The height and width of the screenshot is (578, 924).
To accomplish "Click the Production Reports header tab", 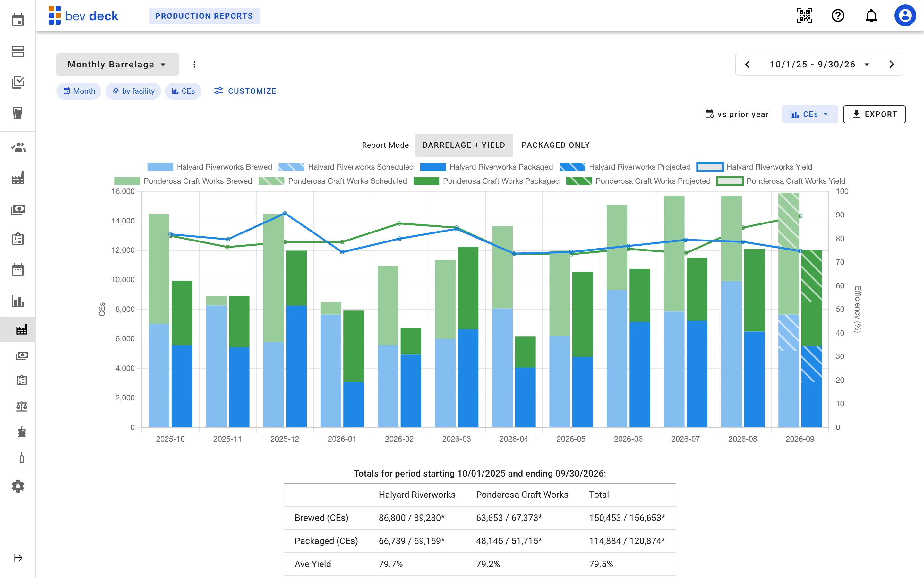I will click(204, 16).
